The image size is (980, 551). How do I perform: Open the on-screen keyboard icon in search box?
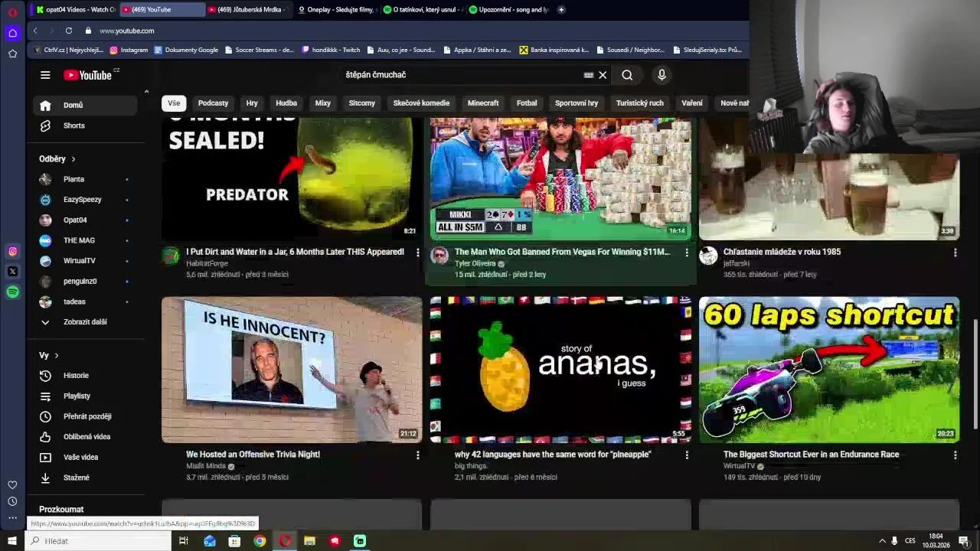pos(588,75)
